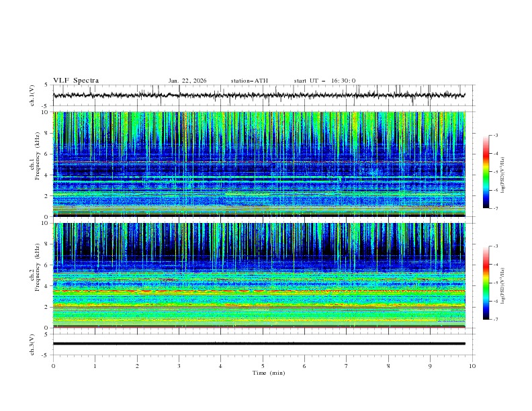Click the ch.1(V) waveform axis label
This screenshot has height=411, width=532.
tap(32, 95)
